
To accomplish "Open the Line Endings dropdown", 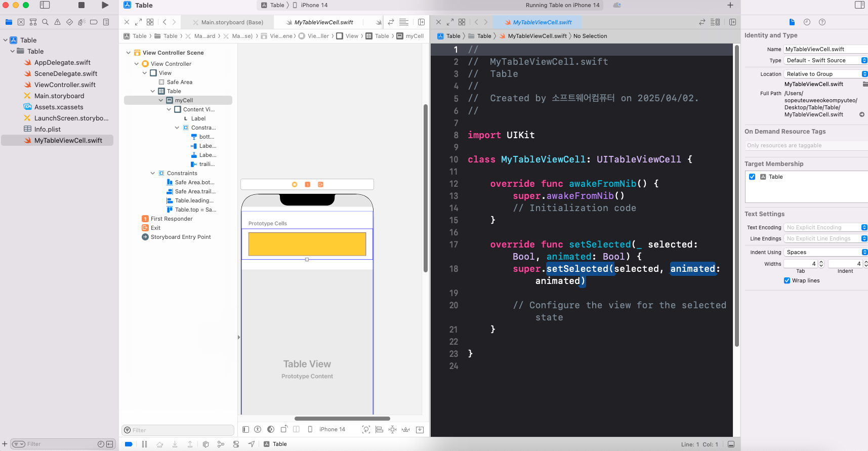I will click(826, 238).
